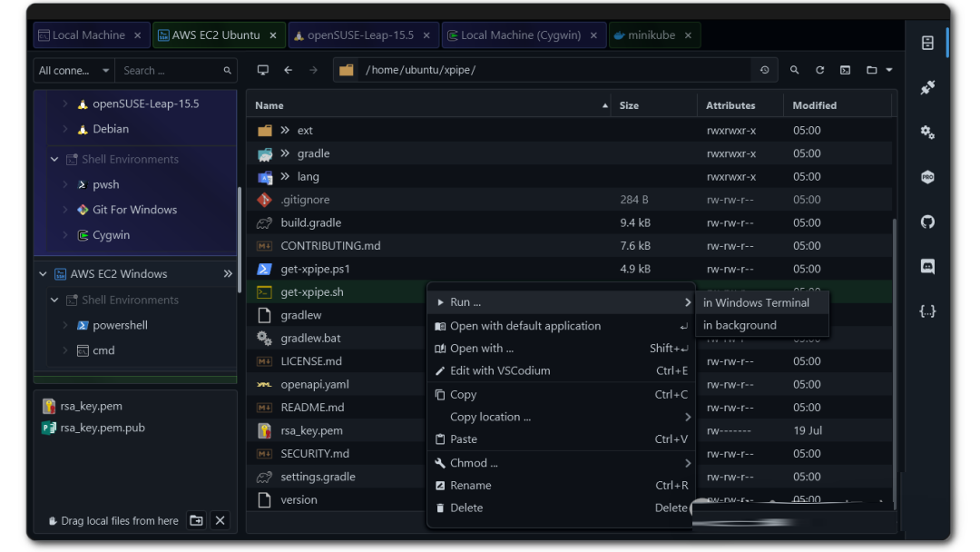Sort files by the Size column header

coord(629,105)
